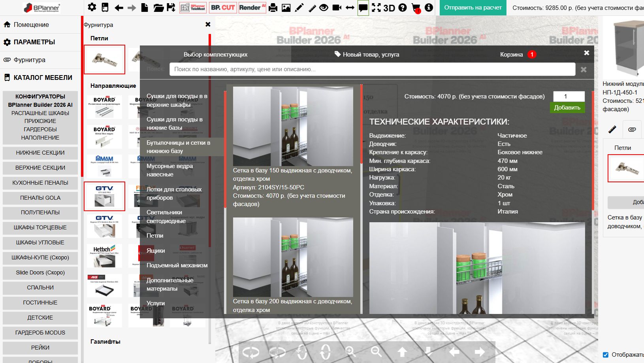Select ШКАФЫ УГЛОВЫЕ category
This screenshot has height=363, width=644.
40,242
